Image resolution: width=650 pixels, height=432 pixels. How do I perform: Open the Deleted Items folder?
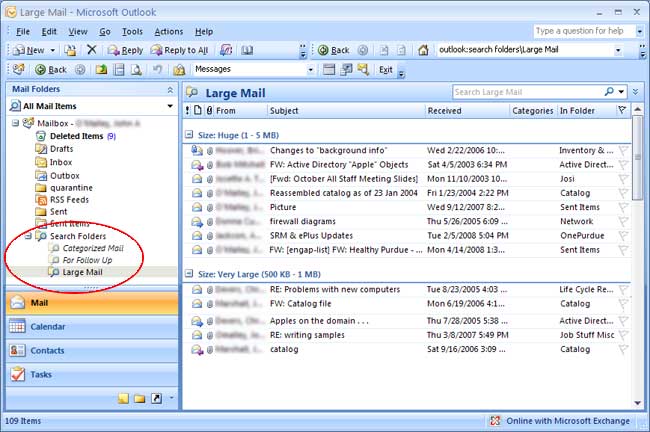pyautogui.click(x=76, y=136)
